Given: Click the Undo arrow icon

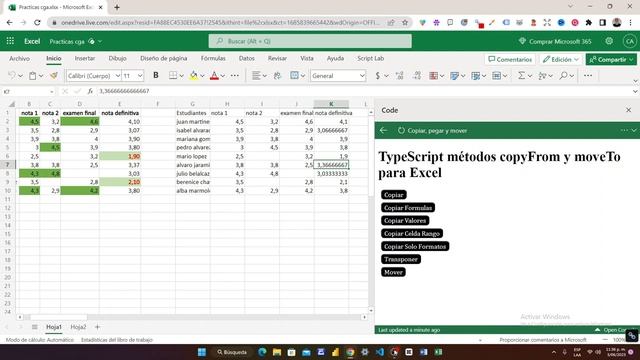Looking at the screenshot, I should pyautogui.click(x=11, y=76).
